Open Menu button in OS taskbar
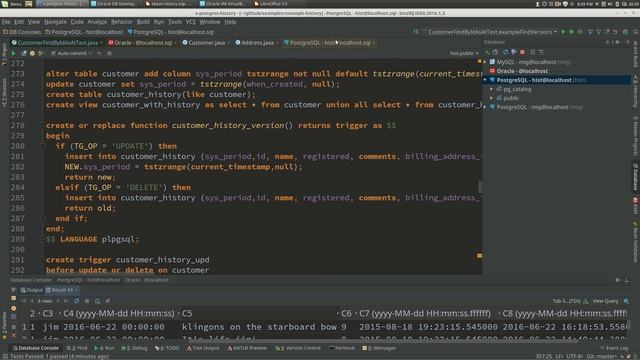Viewport: 640px width, 360px height. tap(11, 4)
